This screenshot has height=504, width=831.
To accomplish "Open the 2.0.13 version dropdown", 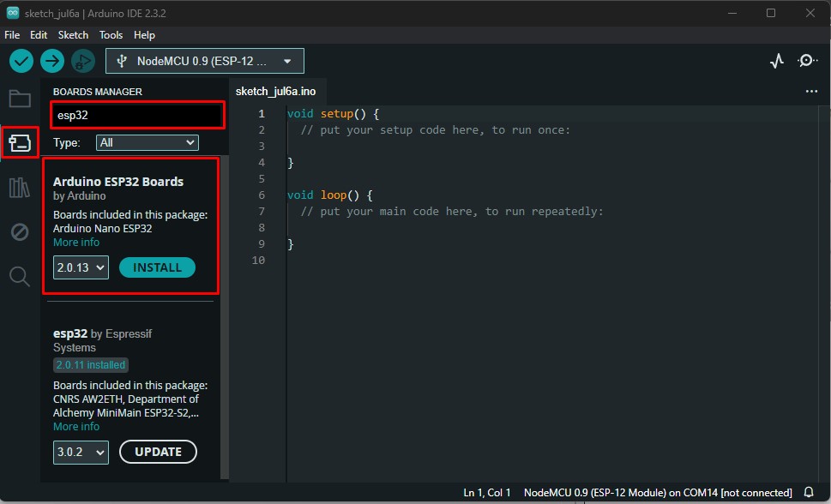I will click(80, 267).
